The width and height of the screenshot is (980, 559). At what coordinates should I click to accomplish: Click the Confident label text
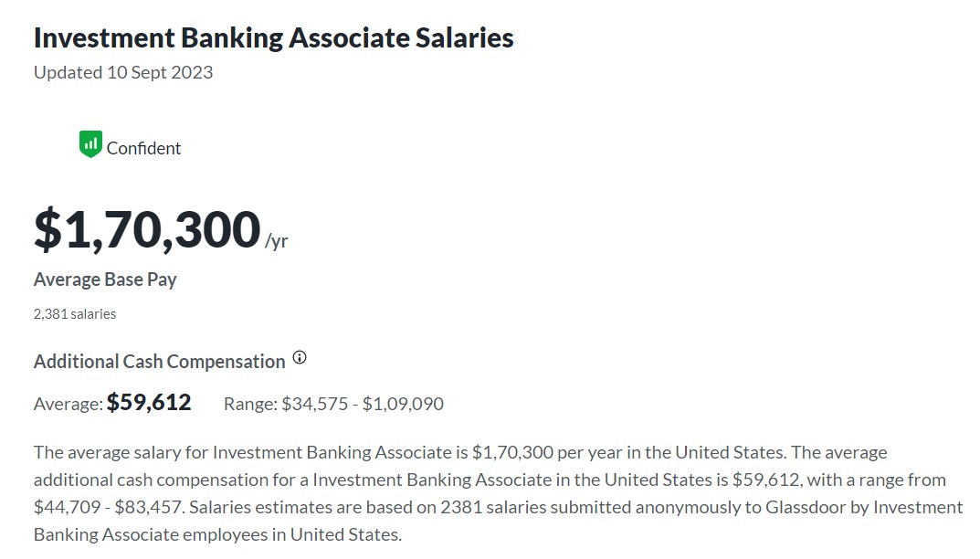[143, 148]
